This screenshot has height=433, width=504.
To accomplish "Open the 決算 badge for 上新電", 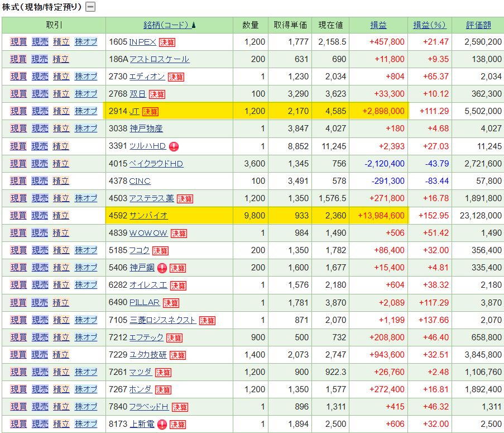I will (x=177, y=425).
